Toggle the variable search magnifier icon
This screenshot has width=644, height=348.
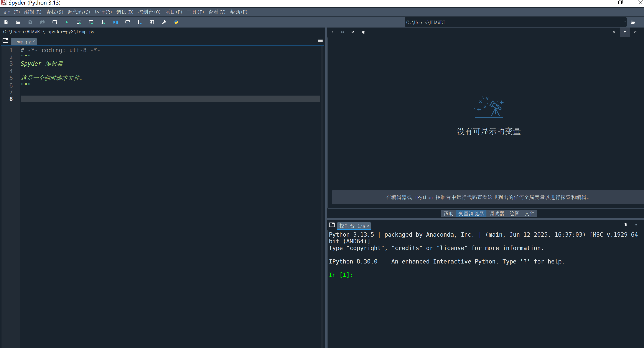pos(614,32)
